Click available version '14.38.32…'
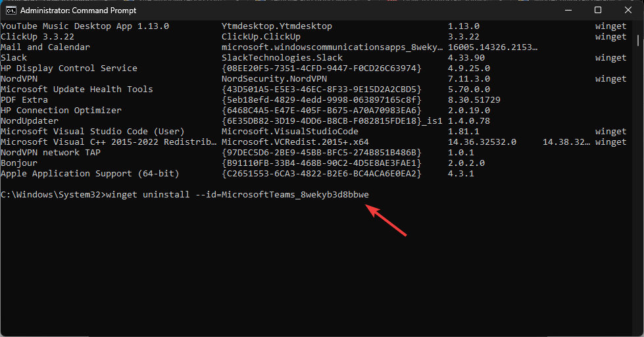Viewport: 644px width, 337px height. [566, 142]
